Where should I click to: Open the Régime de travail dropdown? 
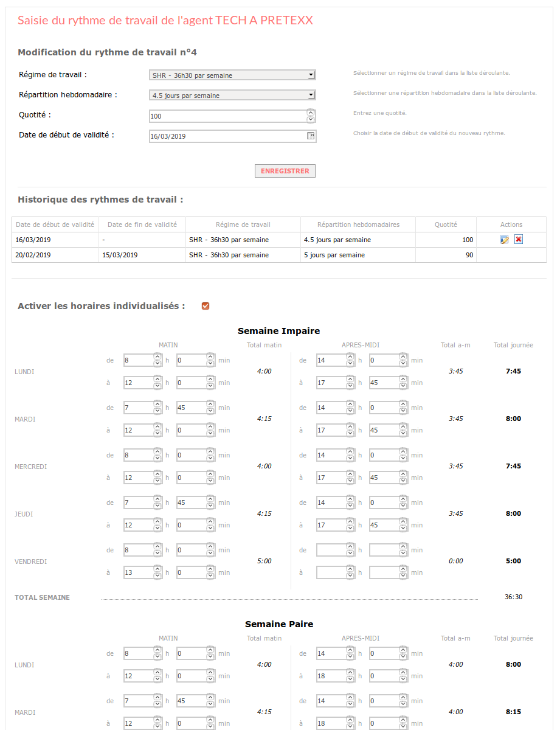tap(232, 75)
